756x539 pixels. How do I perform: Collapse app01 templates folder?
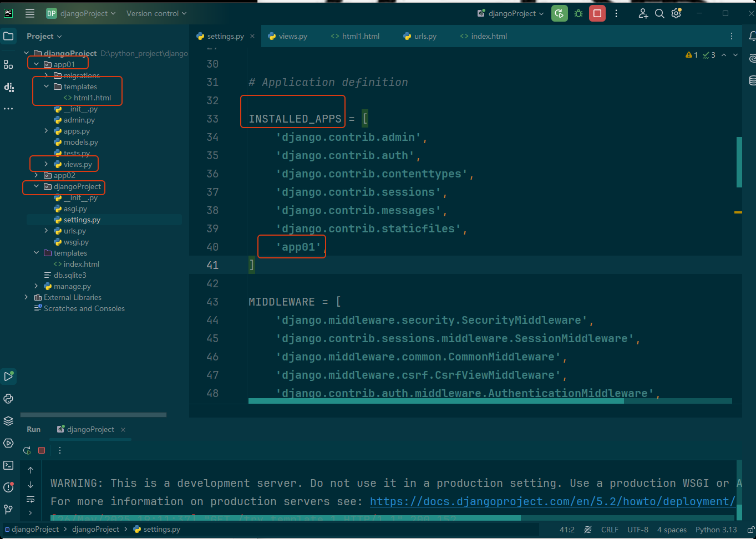[46, 87]
